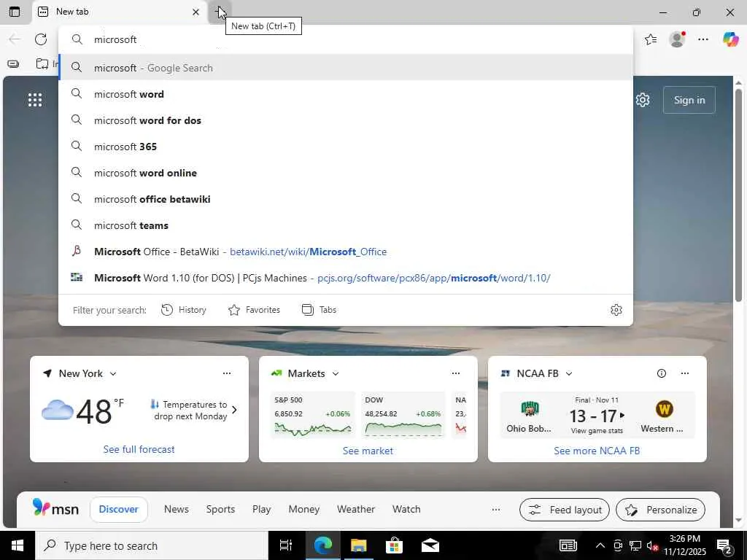Close the New tab tab
747x560 pixels.
coord(196,12)
